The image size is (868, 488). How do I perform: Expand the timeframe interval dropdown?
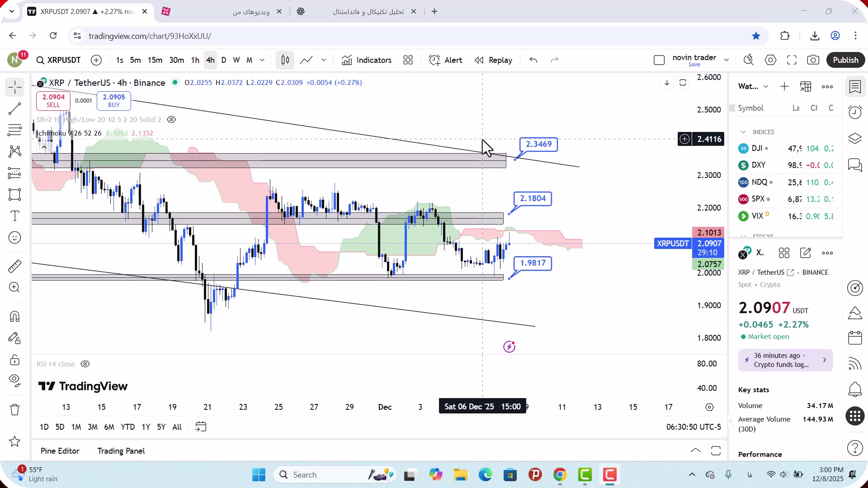point(262,60)
